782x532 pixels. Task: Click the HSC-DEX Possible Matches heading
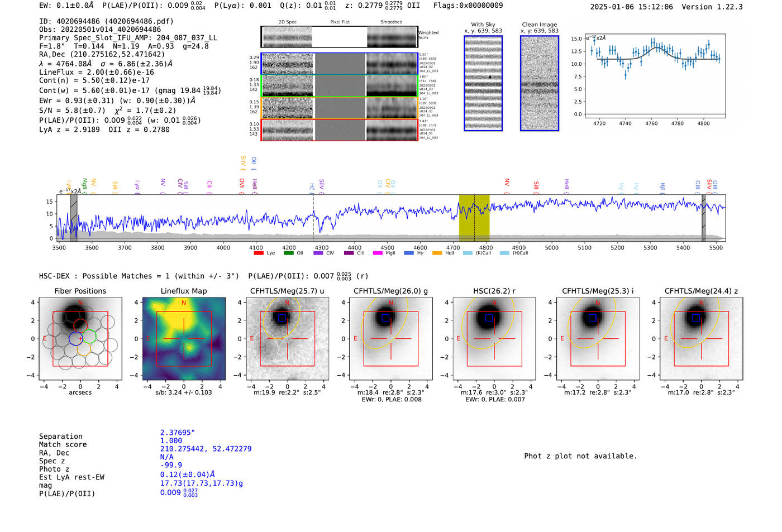[x=139, y=276]
